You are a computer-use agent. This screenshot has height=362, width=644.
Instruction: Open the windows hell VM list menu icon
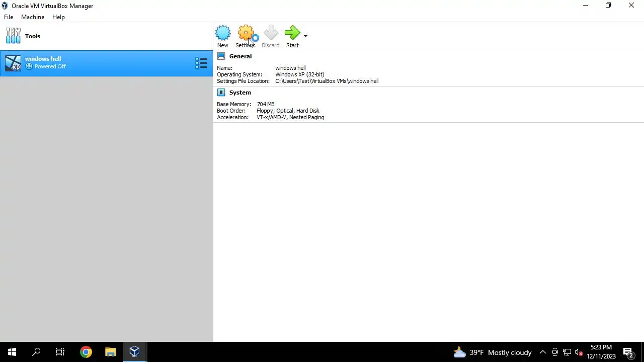coord(201,63)
